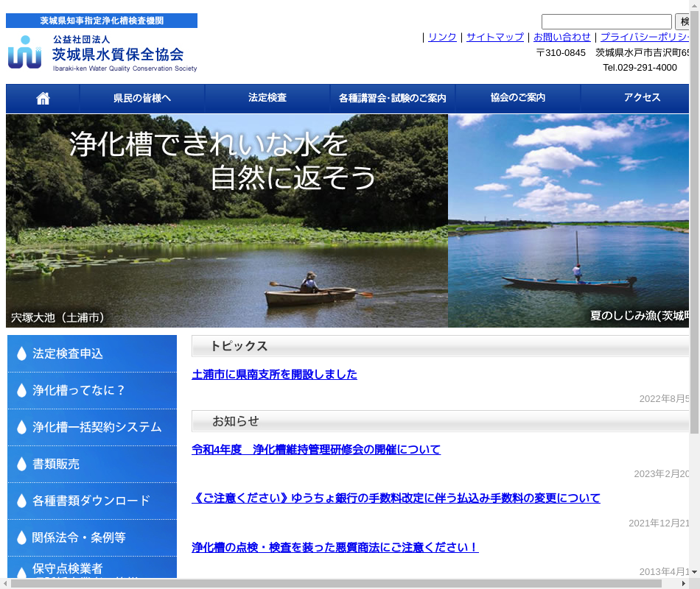Follow the お問い合わせ link
Viewport: 700px width, 589px height.
point(561,37)
